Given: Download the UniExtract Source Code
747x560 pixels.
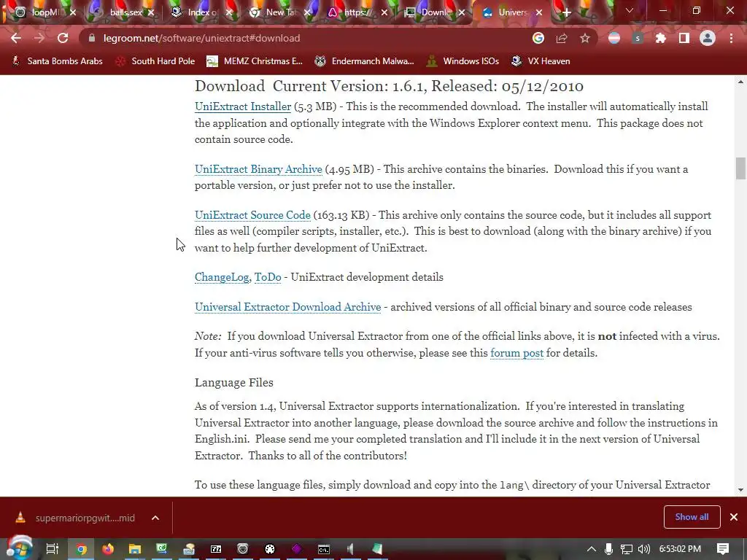Looking at the screenshot, I should [252, 215].
